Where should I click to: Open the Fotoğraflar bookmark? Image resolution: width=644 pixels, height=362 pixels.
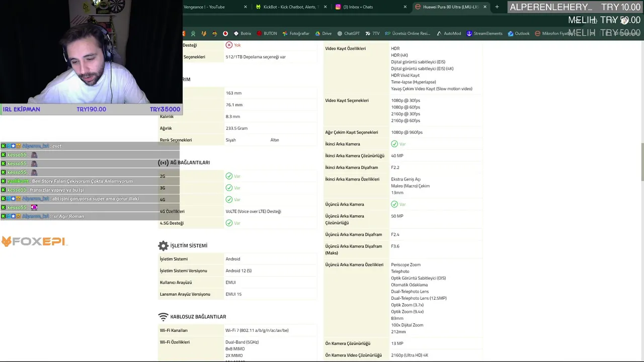pyautogui.click(x=296, y=34)
